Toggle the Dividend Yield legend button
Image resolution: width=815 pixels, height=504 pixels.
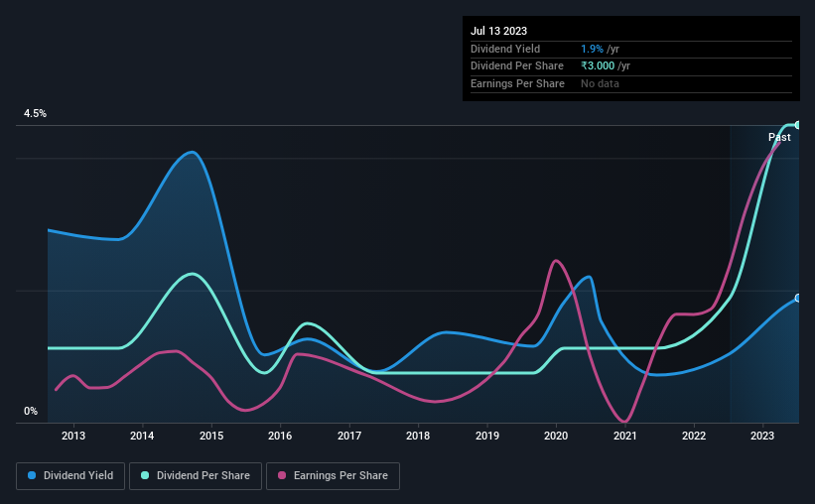pos(70,476)
